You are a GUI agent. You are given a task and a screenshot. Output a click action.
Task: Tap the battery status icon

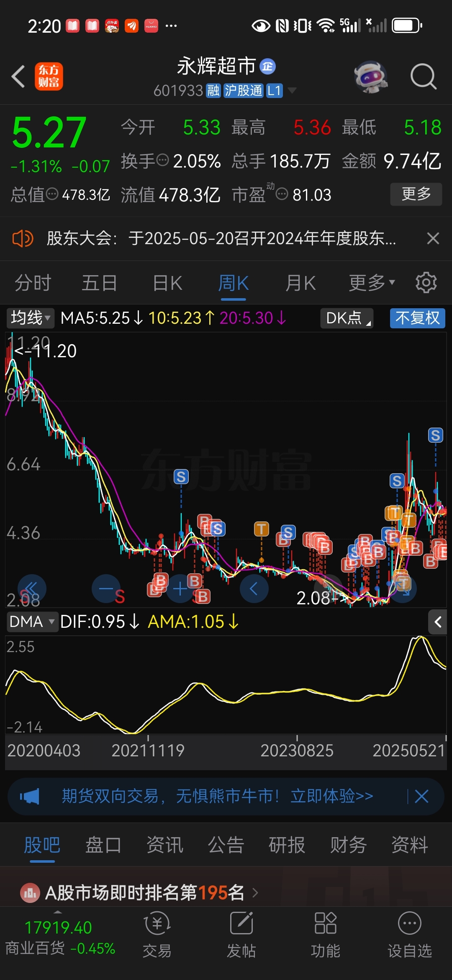(x=407, y=26)
